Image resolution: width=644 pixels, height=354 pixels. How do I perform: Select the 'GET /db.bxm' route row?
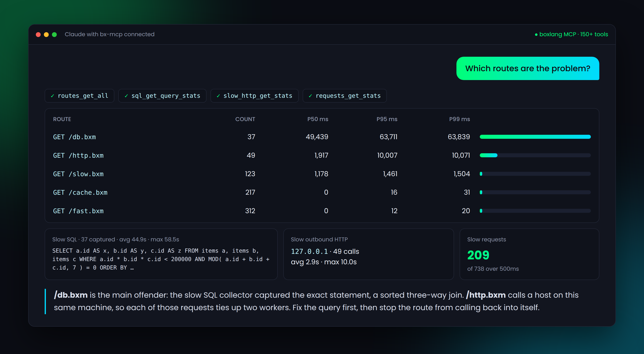(x=322, y=137)
